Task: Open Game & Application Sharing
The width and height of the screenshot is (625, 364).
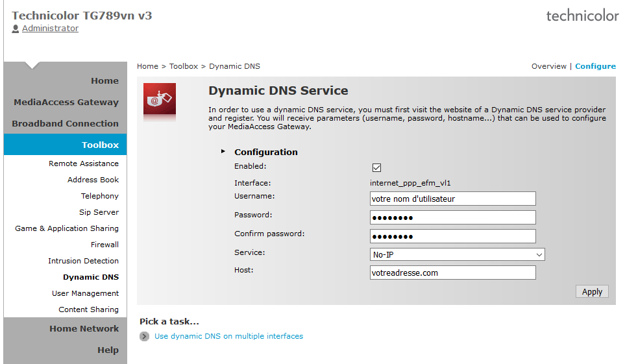Action: coord(67,228)
